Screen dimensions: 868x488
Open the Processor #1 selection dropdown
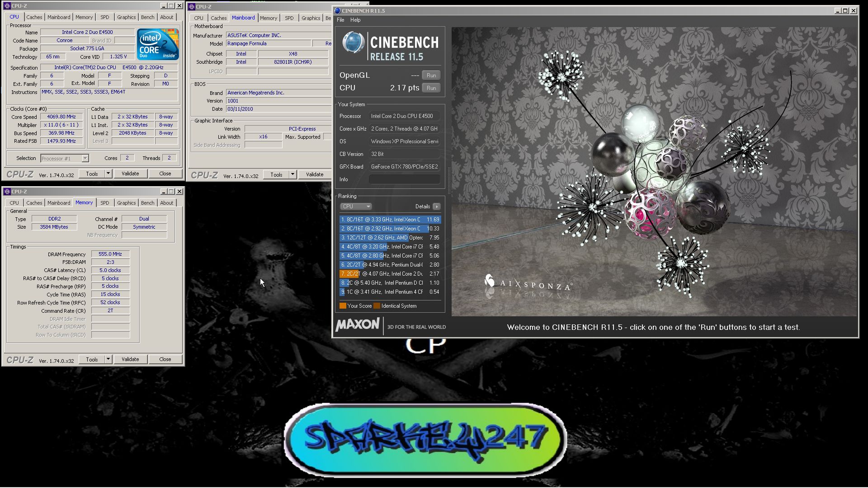[x=65, y=158]
